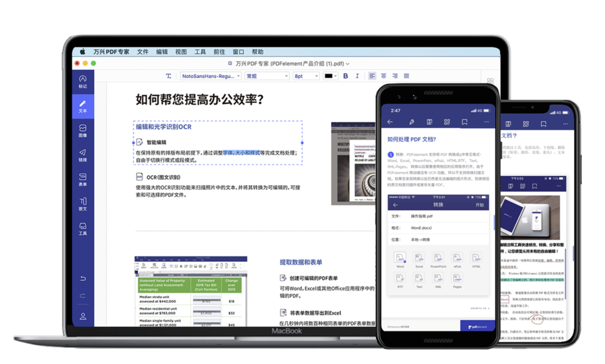
Task: Tap the bookmark icon on back phone
Action: click(x=543, y=124)
